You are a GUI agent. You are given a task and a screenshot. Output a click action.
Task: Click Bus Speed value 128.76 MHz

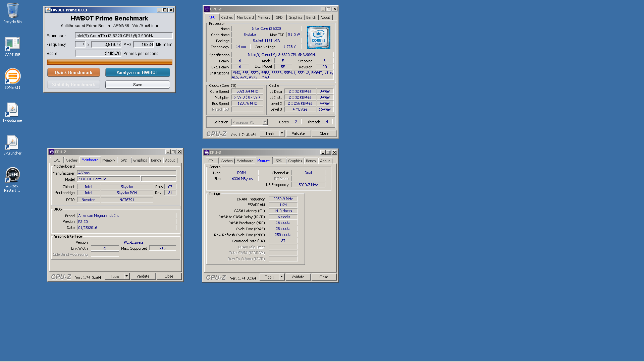coord(247,103)
